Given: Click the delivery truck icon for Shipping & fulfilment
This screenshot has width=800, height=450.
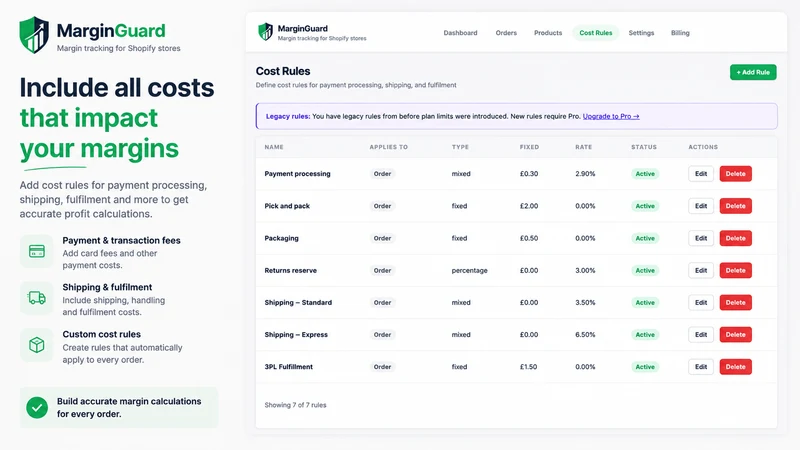Looking at the screenshot, I should pos(37,298).
